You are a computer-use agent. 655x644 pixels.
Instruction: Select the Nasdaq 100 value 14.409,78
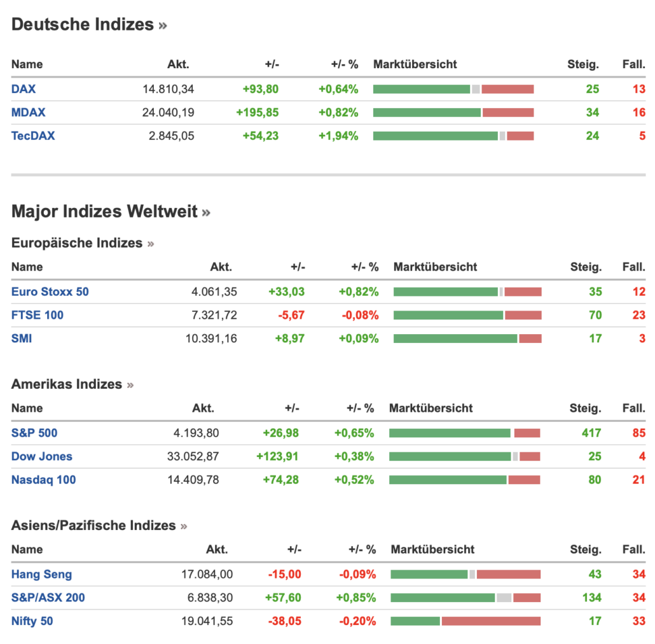pyautogui.click(x=193, y=480)
